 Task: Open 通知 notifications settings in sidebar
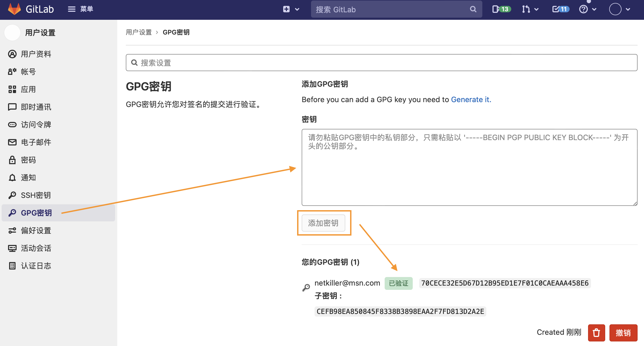tap(28, 178)
